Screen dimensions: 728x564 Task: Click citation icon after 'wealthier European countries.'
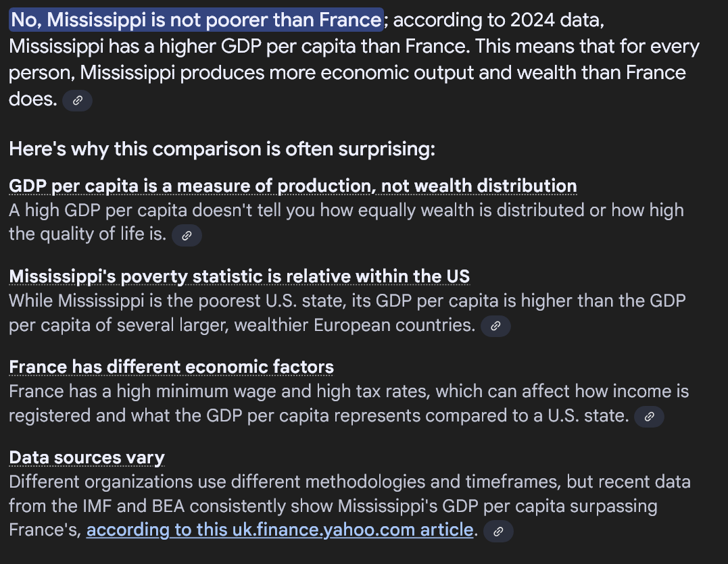495,326
